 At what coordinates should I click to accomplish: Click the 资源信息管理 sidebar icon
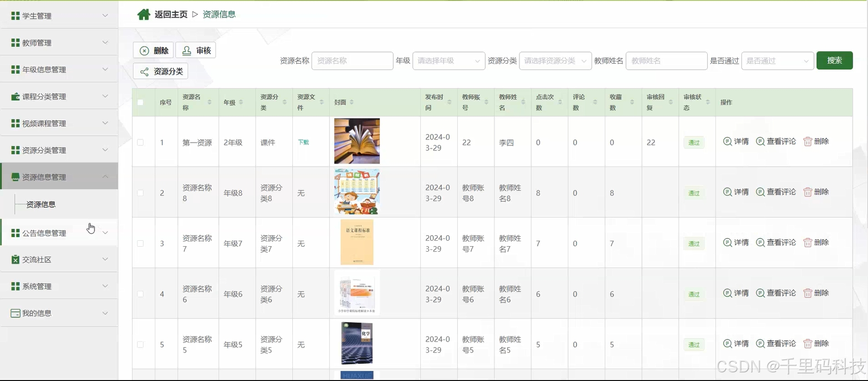16,177
